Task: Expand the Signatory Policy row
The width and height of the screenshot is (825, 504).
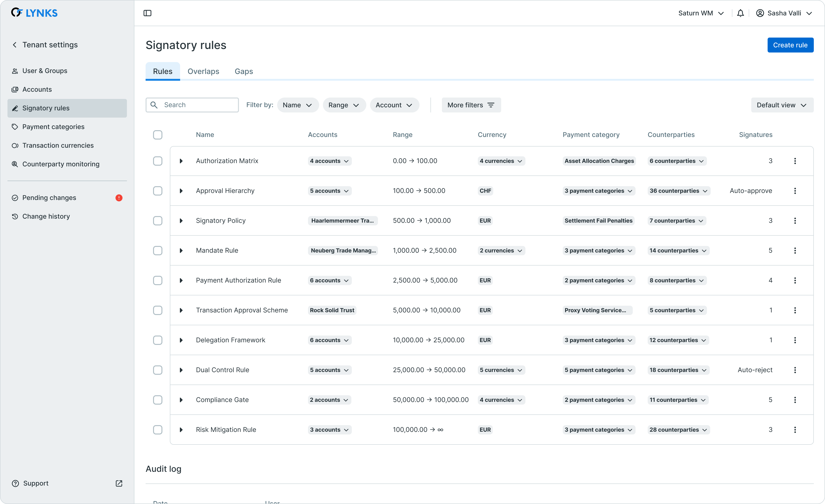Action: click(x=181, y=221)
